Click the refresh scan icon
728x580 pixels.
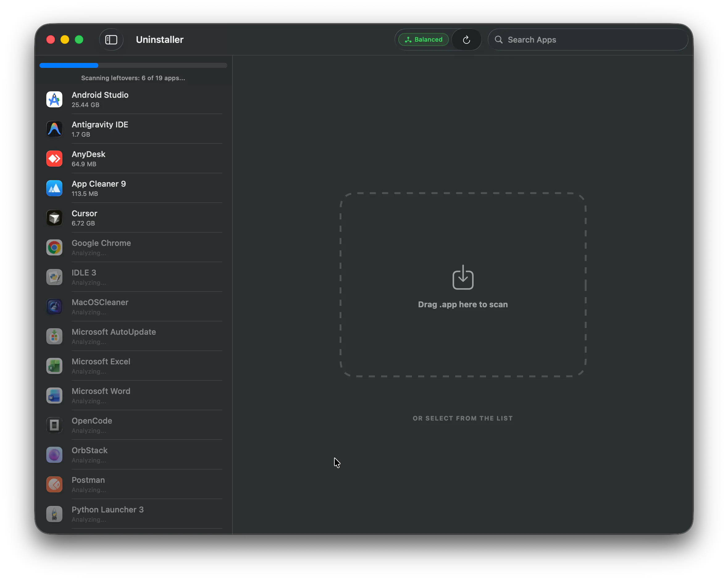[x=466, y=40]
